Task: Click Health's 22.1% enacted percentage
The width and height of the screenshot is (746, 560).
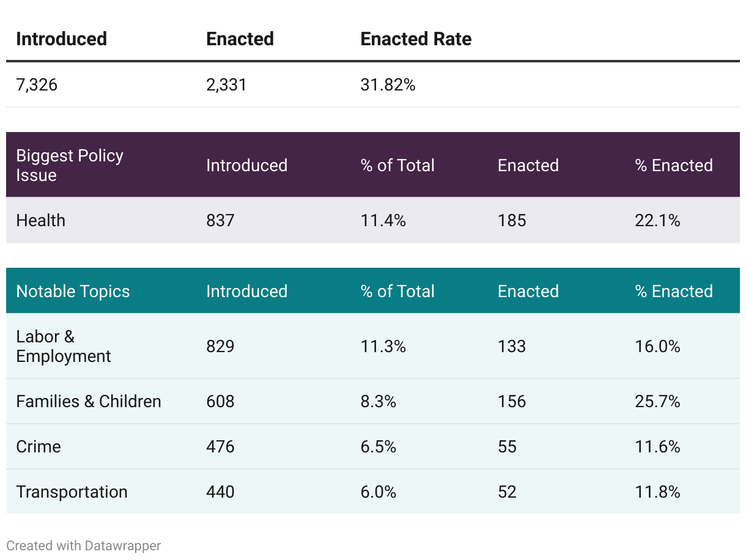Action: [657, 220]
